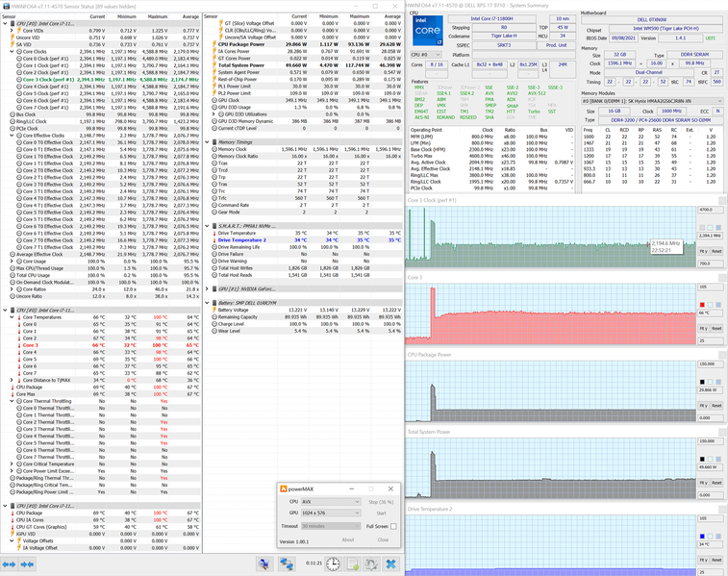Click the About button in powerMAX
Screen dimensions: 728x576
348,539
